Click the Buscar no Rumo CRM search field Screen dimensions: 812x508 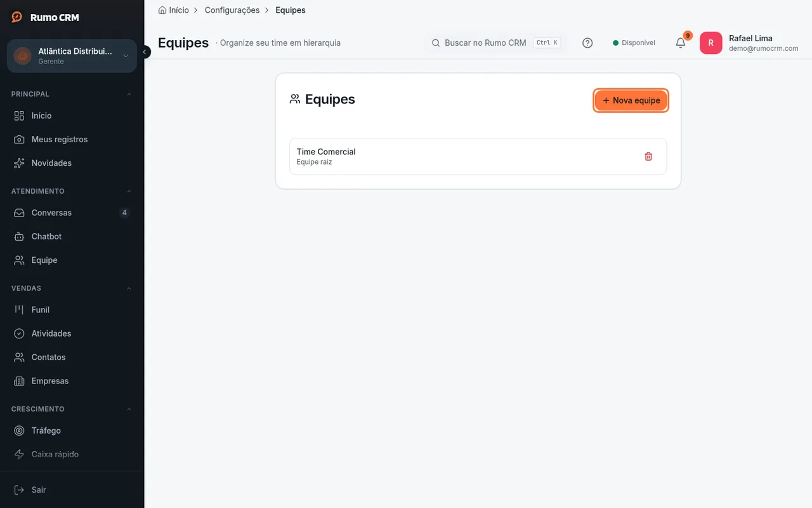[x=495, y=43]
